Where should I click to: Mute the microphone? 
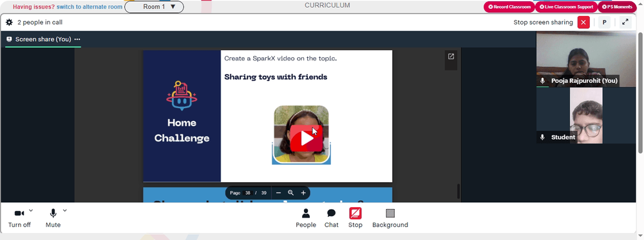point(53,218)
